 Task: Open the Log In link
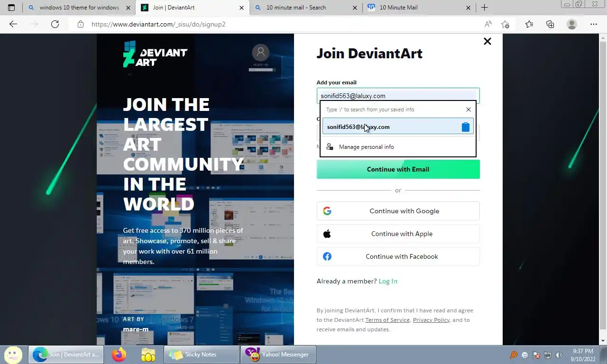(388, 281)
